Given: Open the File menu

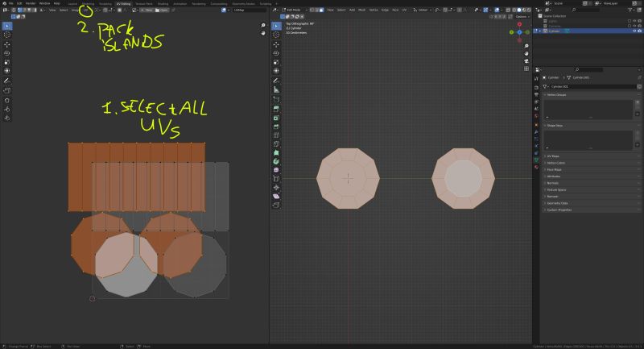Looking at the screenshot, I should tap(10, 3).
